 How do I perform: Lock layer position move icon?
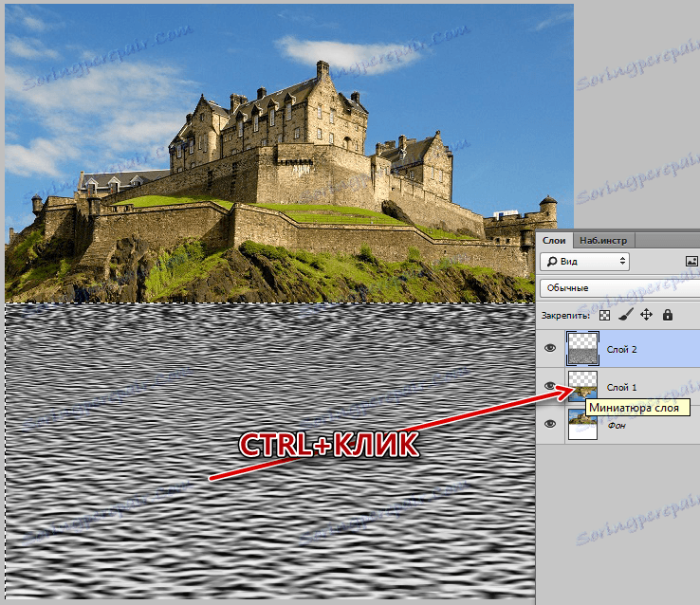646,315
